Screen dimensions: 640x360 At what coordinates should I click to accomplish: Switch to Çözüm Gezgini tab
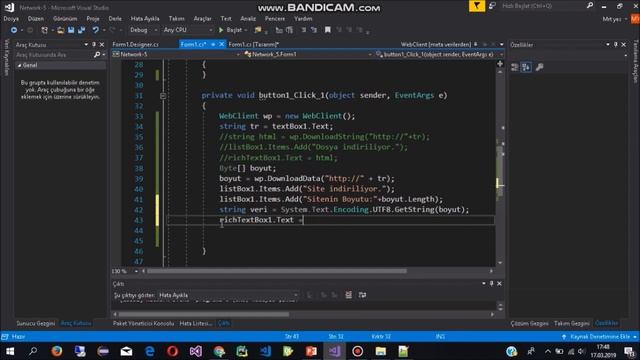[x=529, y=323]
